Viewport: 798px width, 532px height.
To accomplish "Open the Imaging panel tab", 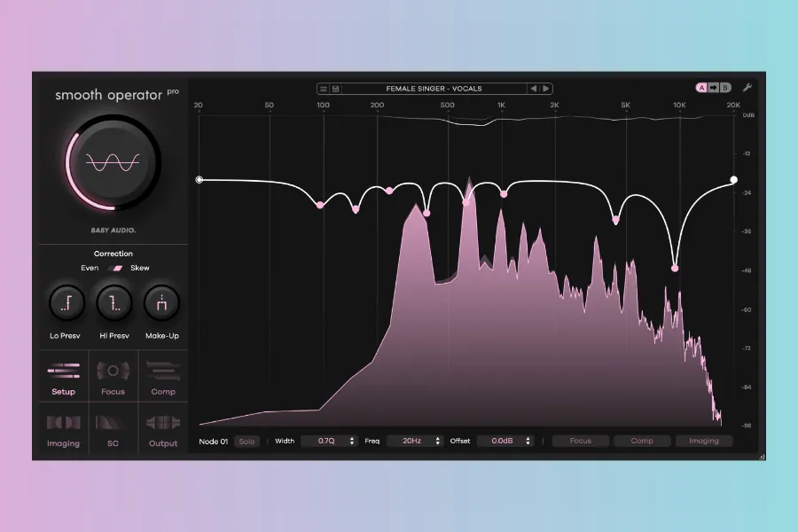I will point(64,427).
